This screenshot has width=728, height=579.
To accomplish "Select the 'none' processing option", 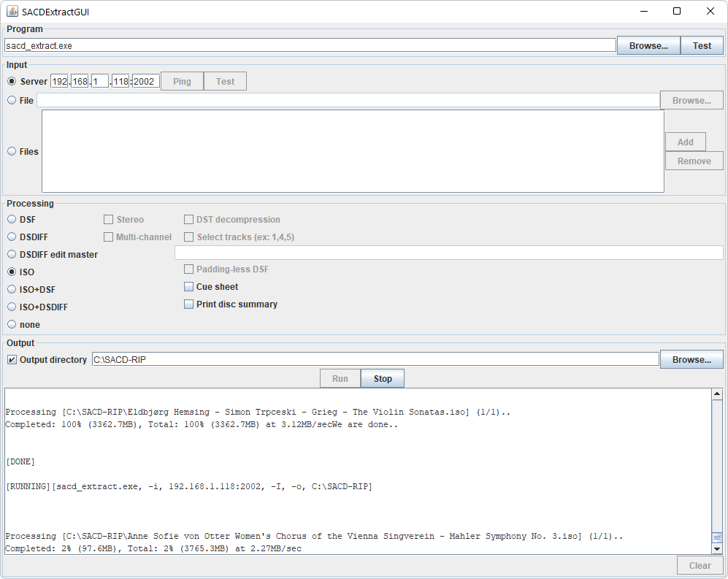I will tap(12, 324).
